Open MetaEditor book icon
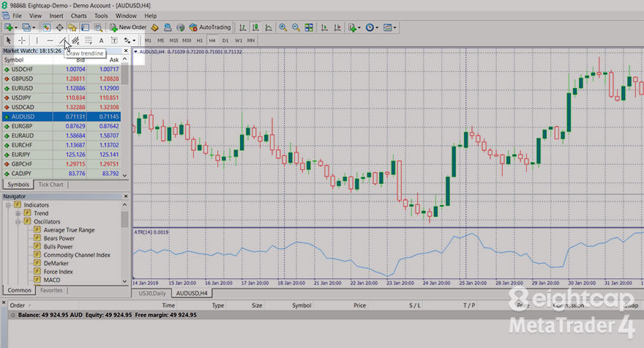The image size is (644, 348). click(155, 28)
